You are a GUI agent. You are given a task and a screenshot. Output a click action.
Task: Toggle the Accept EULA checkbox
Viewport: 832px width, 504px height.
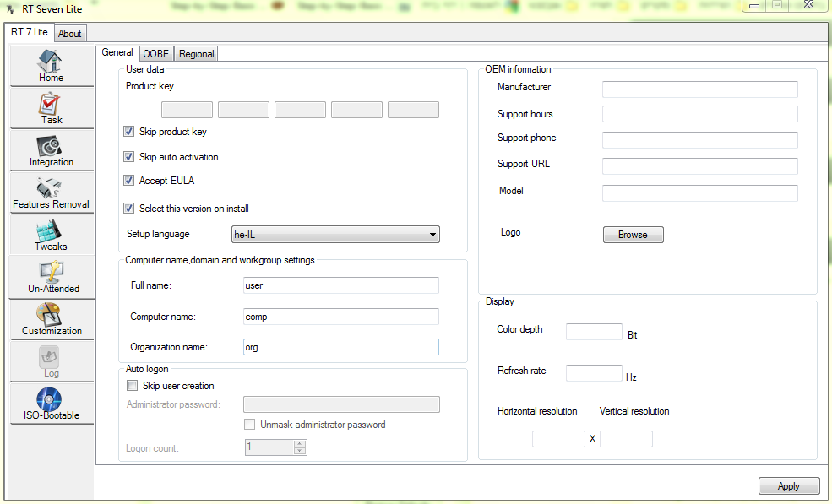(129, 181)
